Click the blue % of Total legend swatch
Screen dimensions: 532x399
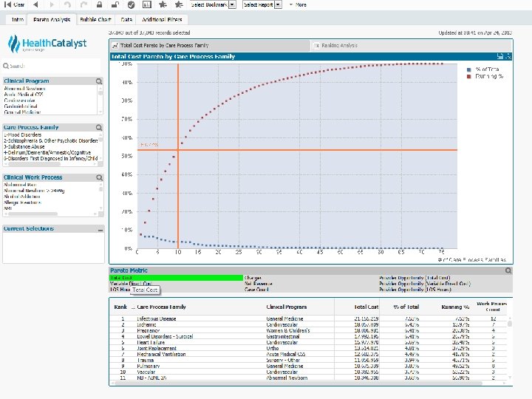[469, 69]
